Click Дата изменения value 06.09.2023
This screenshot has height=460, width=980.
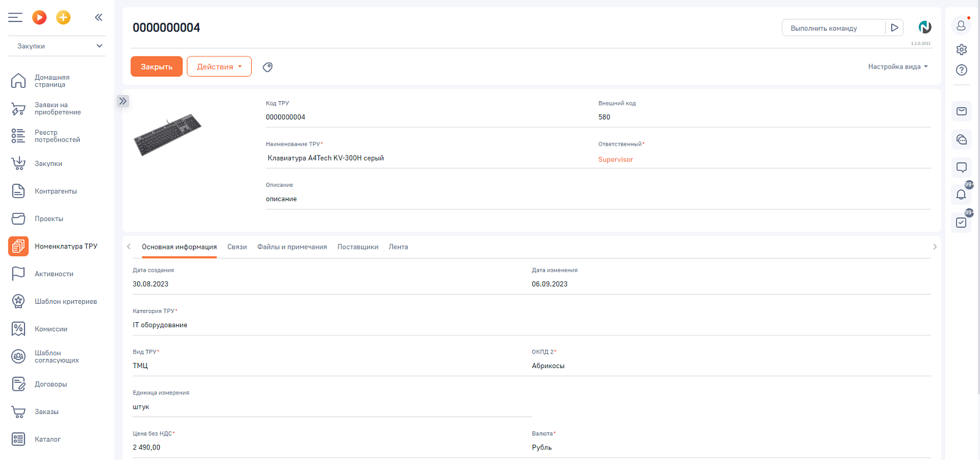pos(549,284)
